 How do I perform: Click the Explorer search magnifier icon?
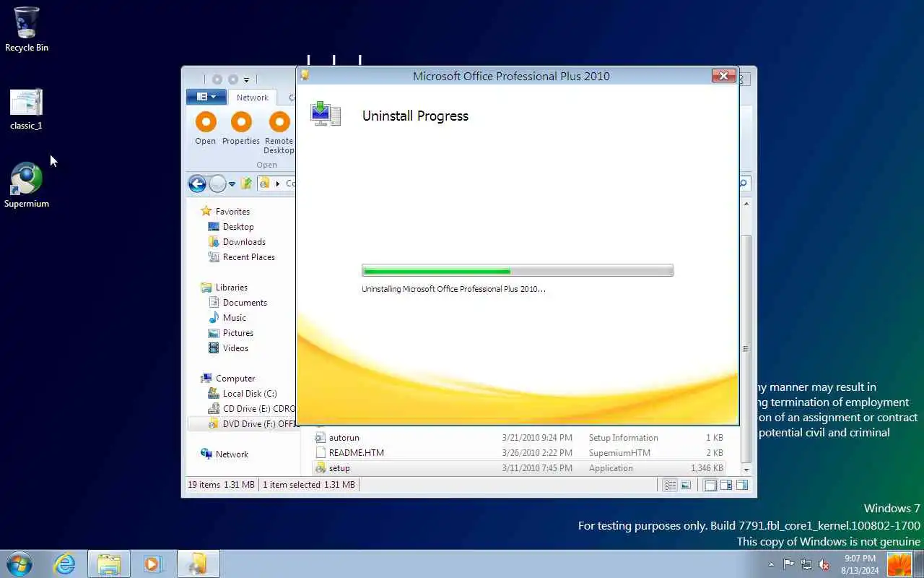(743, 184)
